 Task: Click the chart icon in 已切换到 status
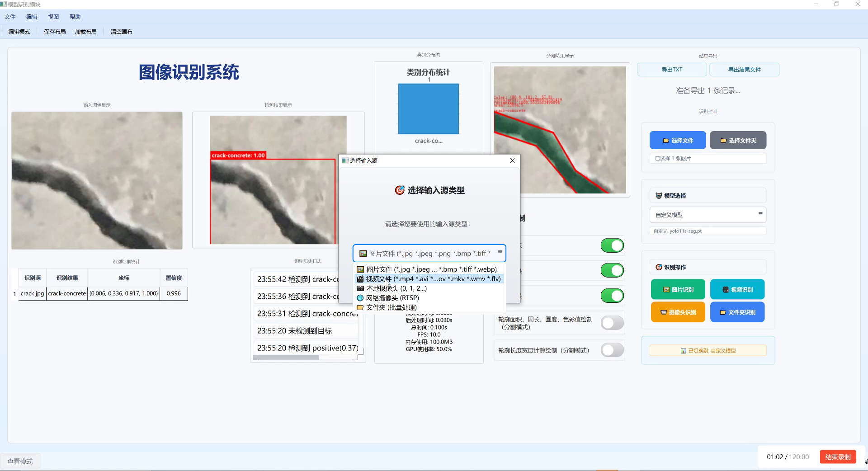[x=684, y=351]
